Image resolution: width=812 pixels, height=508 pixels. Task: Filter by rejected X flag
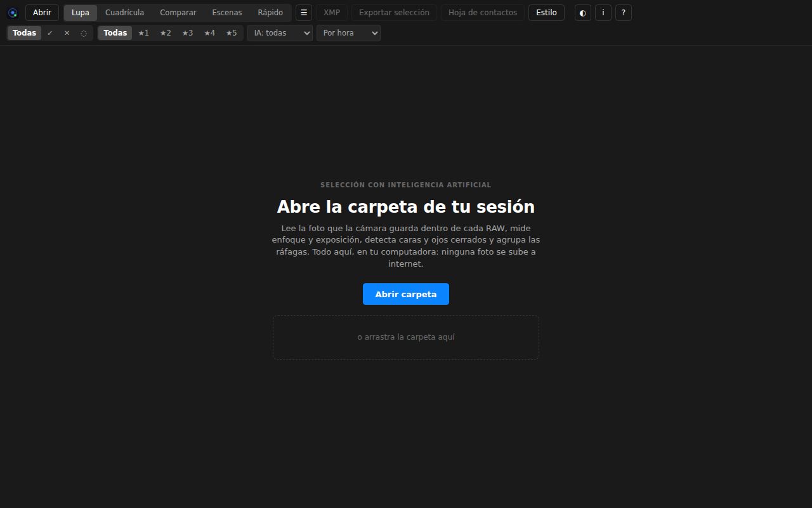point(67,33)
